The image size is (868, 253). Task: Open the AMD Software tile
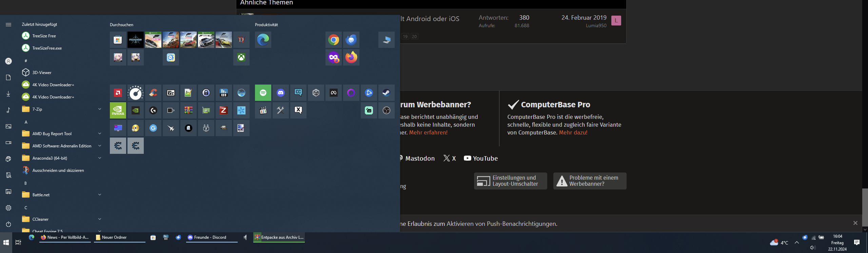point(118,93)
